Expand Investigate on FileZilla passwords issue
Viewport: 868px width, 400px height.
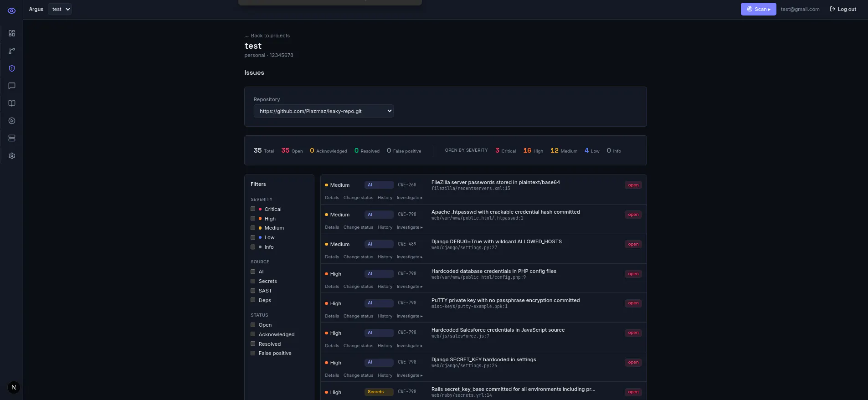(x=410, y=198)
